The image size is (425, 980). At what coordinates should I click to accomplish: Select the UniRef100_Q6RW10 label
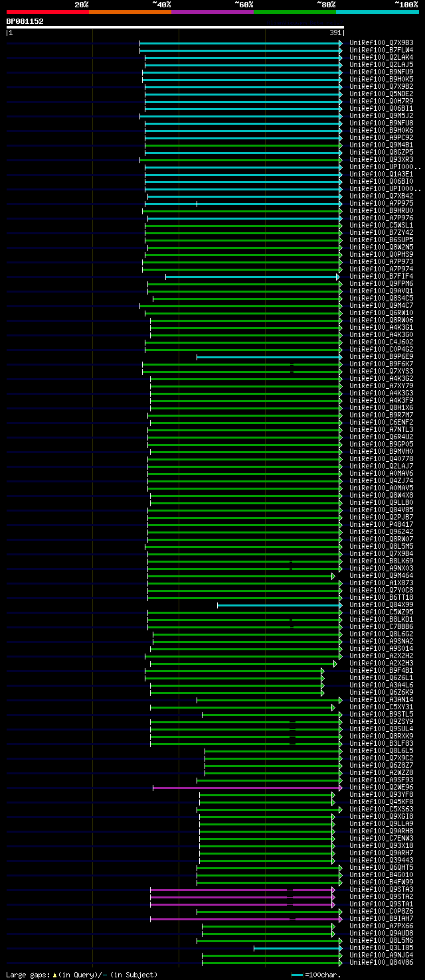coord(381,313)
